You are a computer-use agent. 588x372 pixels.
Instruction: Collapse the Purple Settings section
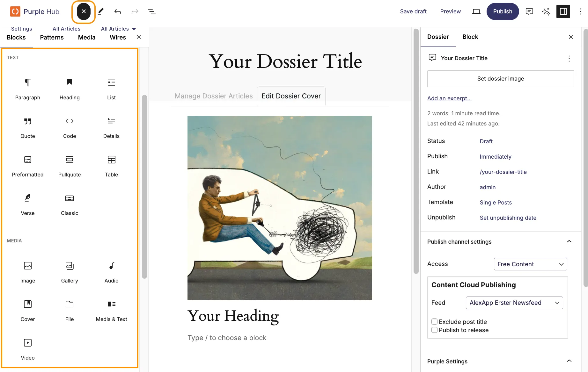(569, 361)
